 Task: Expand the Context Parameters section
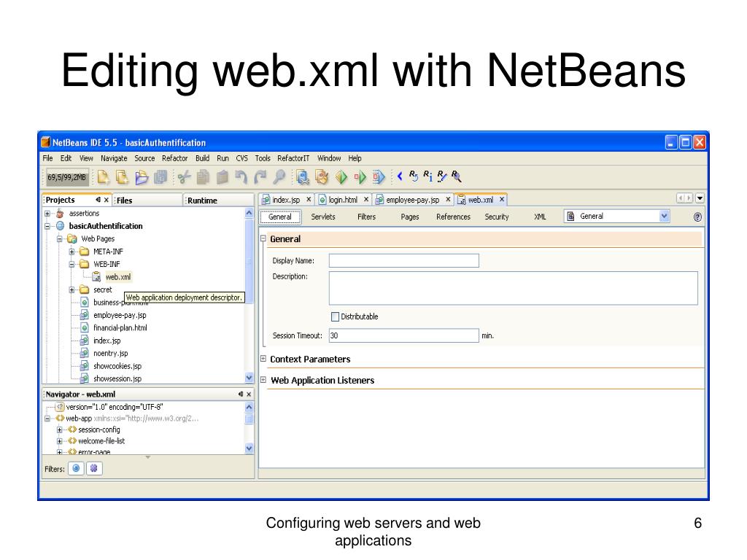point(263,359)
